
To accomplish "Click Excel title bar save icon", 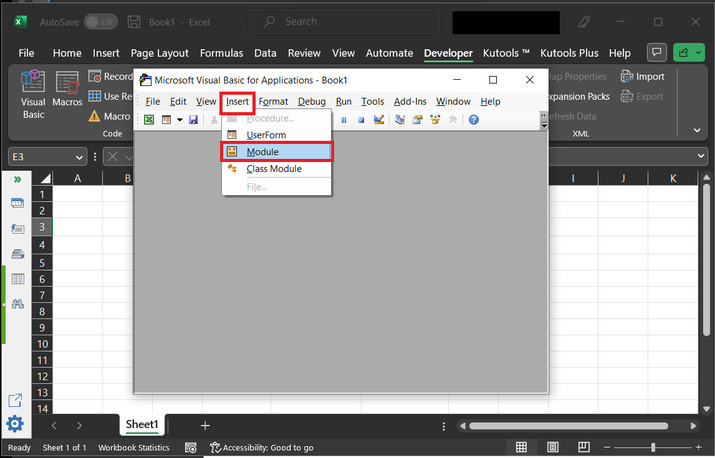I will coord(134,22).
